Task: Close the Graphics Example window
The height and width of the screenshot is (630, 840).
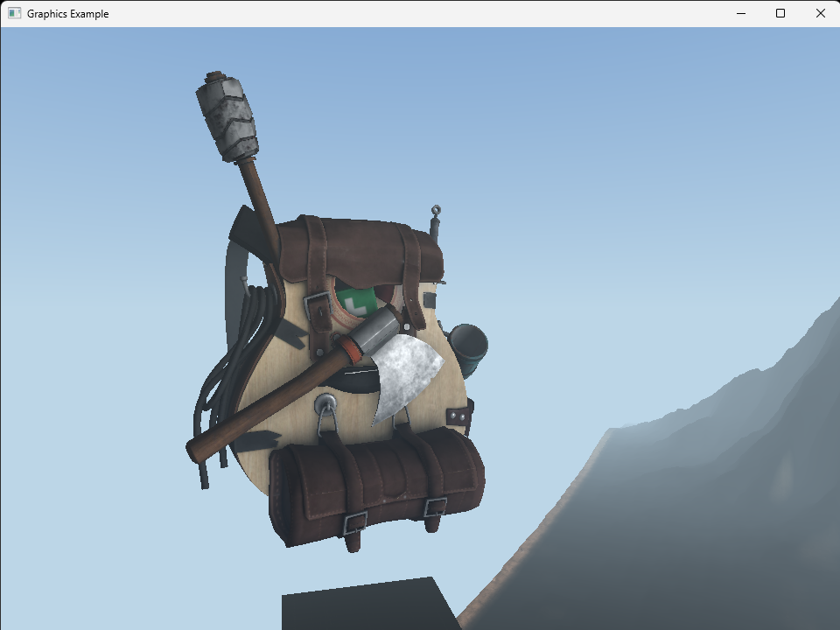Action: point(820,13)
